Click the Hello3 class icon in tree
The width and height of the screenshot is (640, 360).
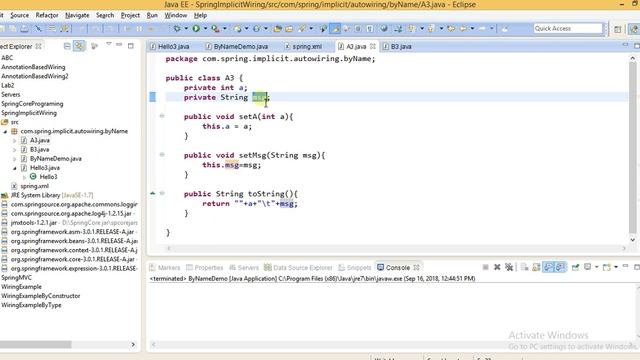[x=33, y=177]
